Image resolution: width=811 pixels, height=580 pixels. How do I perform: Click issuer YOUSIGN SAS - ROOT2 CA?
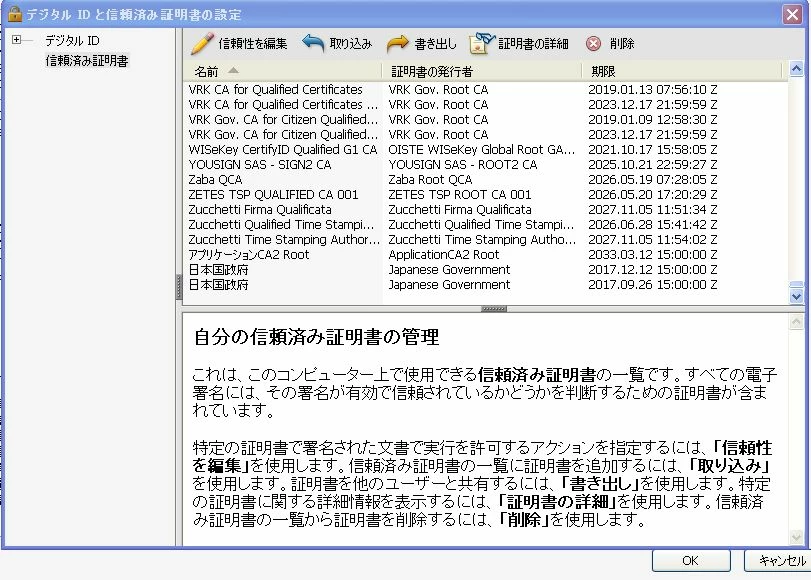pos(463,165)
